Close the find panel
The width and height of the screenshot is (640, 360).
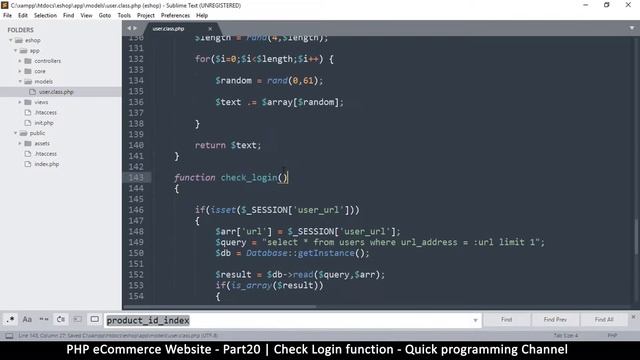click(x=633, y=316)
